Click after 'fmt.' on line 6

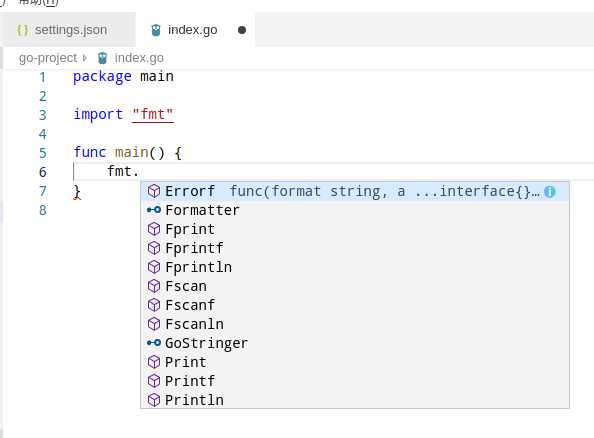140,172
